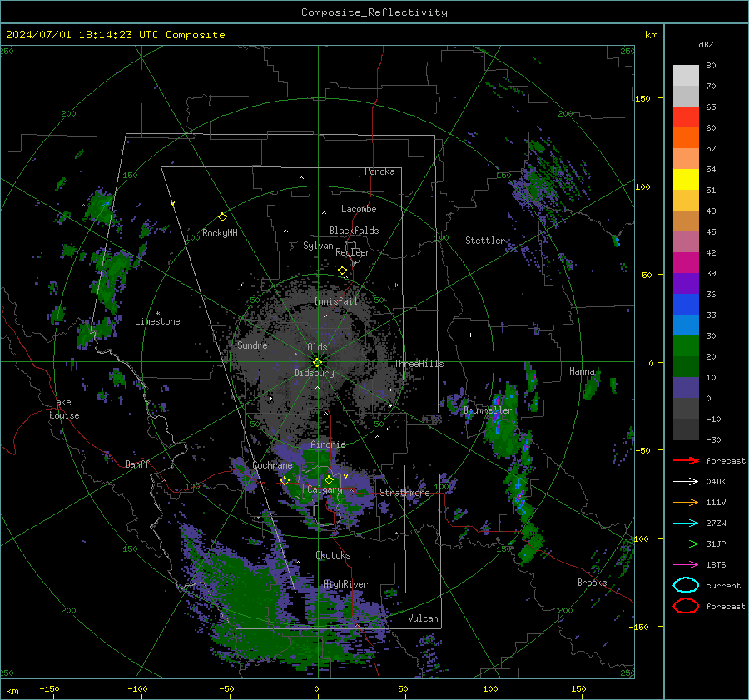Click the ThreeHills label on the map
The image size is (749, 700).
(x=419, y=364)
